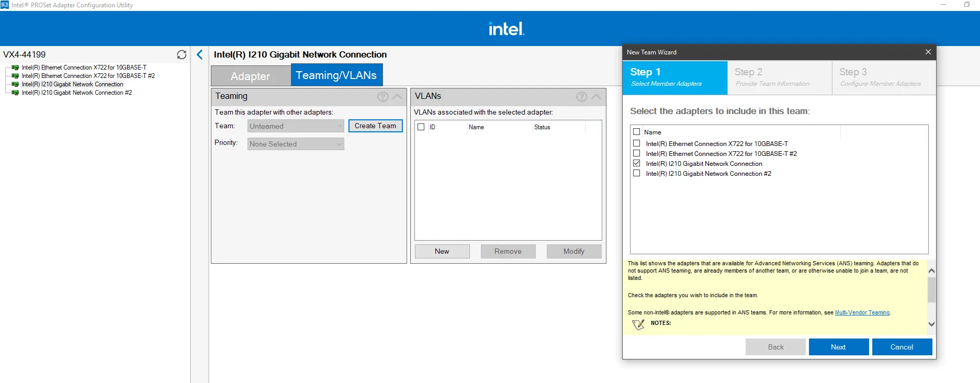Click the Next button in the wizard
The width and height of the screenshot is (980, 383).
838,347
